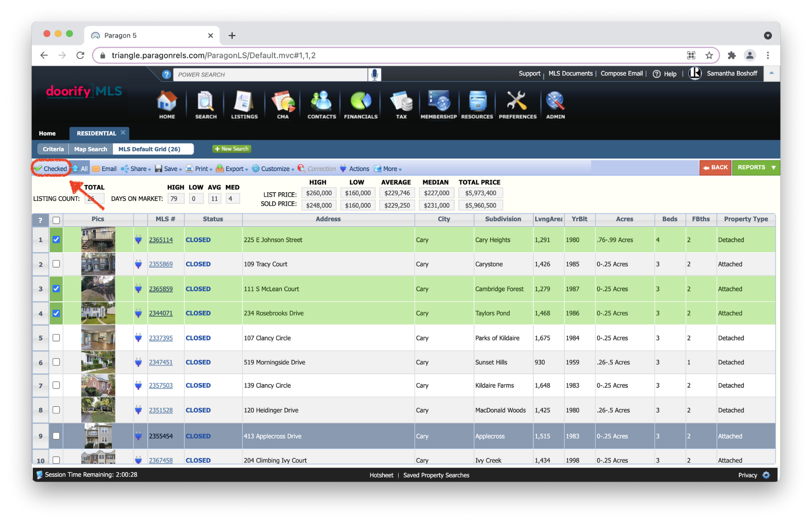This screenshot has width=812, height=524.
Task: Open the HOME module icon
Action: [167, 104]
